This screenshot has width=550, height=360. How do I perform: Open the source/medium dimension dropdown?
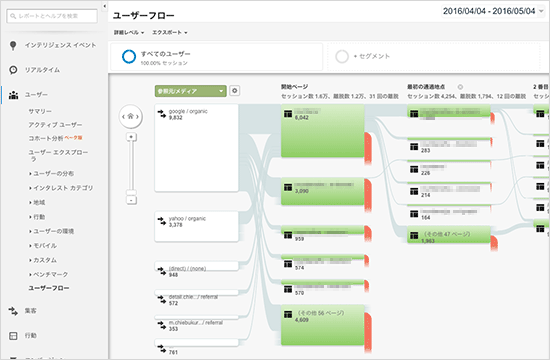[190, 91]
